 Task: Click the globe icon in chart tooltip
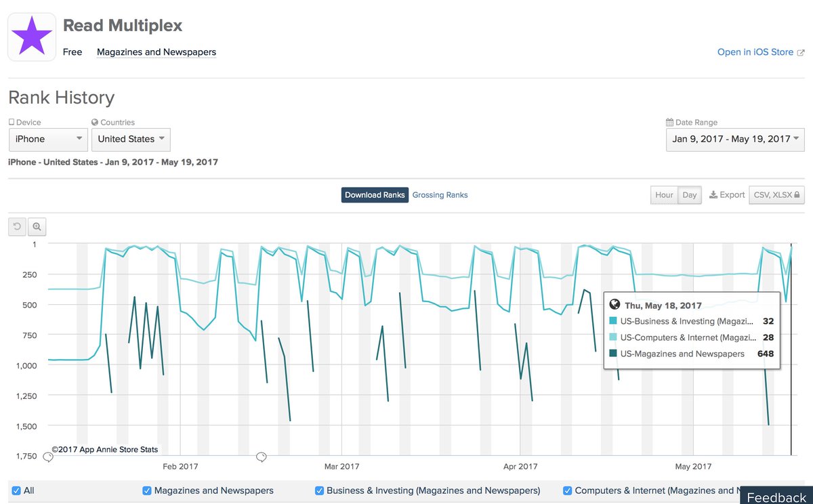[x=615, y=306]
